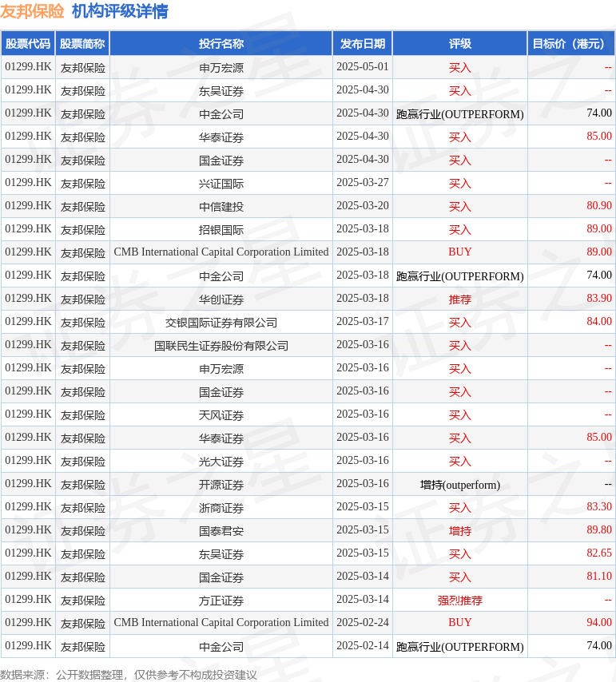616x682 pixels.
Task: Click 国泰君安 broker name
Action: click(x=221, y=530)
